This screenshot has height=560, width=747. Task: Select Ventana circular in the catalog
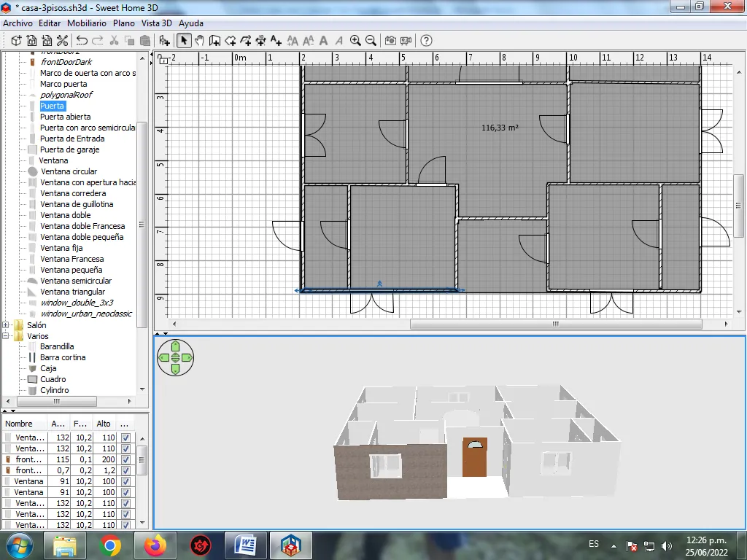coord(69,171)
